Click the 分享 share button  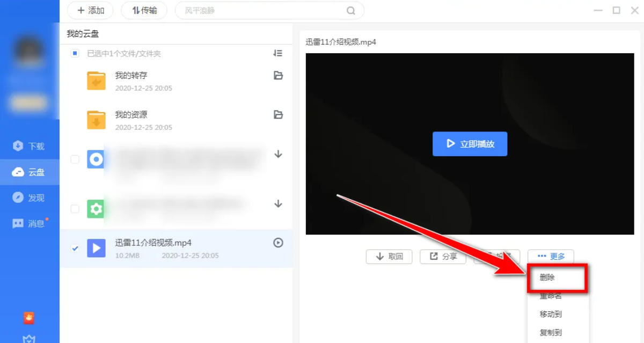point(442,257)
